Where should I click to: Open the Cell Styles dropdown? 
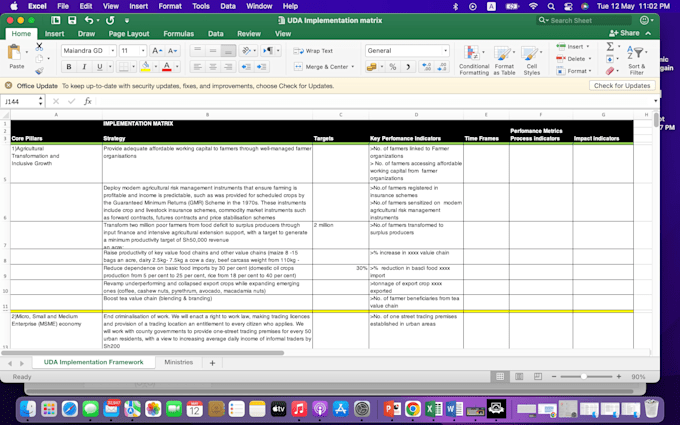click(532, 60)
